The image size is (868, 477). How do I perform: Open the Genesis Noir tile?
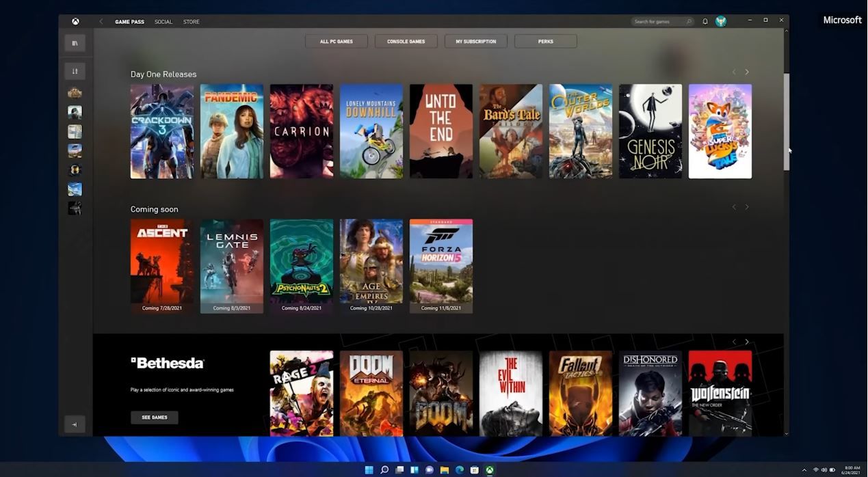pyautogui.click(x=650, y=131)
